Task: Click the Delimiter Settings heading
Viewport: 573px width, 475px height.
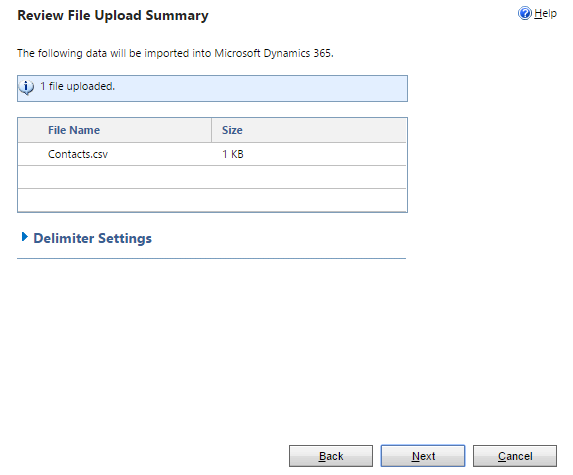Action: pyautogui.click(x=92, y=238)
